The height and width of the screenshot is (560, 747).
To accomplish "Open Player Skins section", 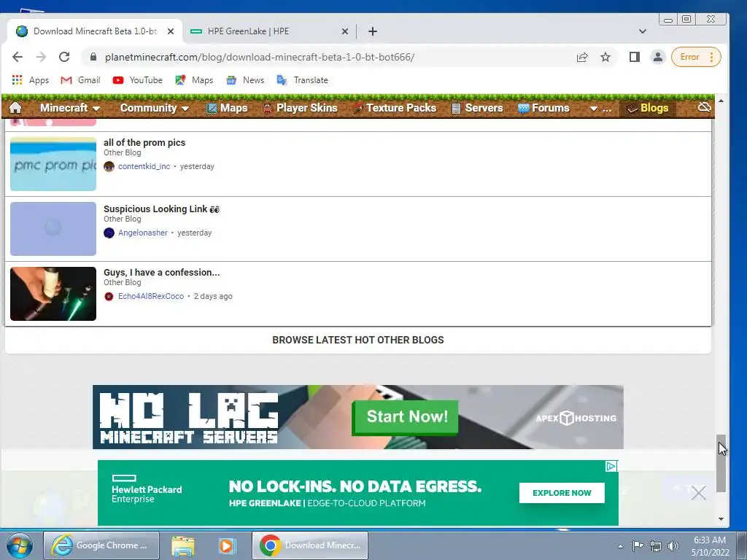I will (301, 108).
